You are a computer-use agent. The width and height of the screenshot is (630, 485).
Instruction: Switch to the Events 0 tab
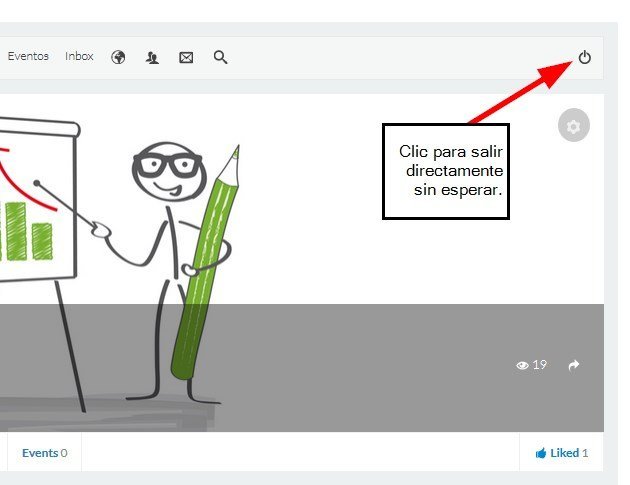[45, 453]
